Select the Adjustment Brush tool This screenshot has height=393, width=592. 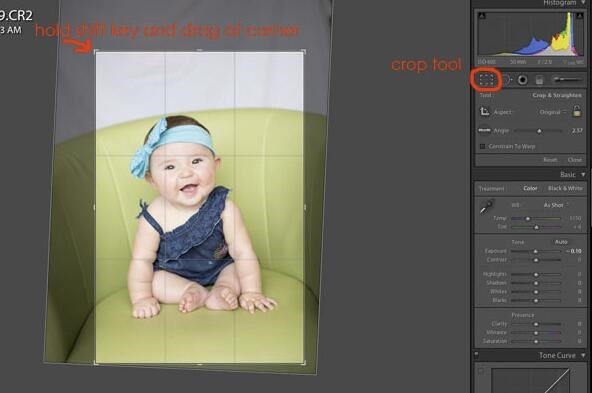tap(566, 79)
